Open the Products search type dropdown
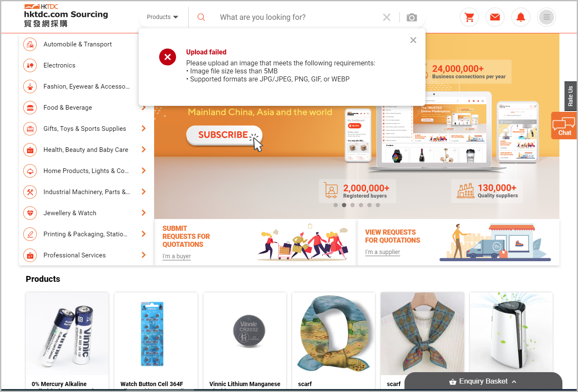Screen dimensions: 578x392 (163, 17)
